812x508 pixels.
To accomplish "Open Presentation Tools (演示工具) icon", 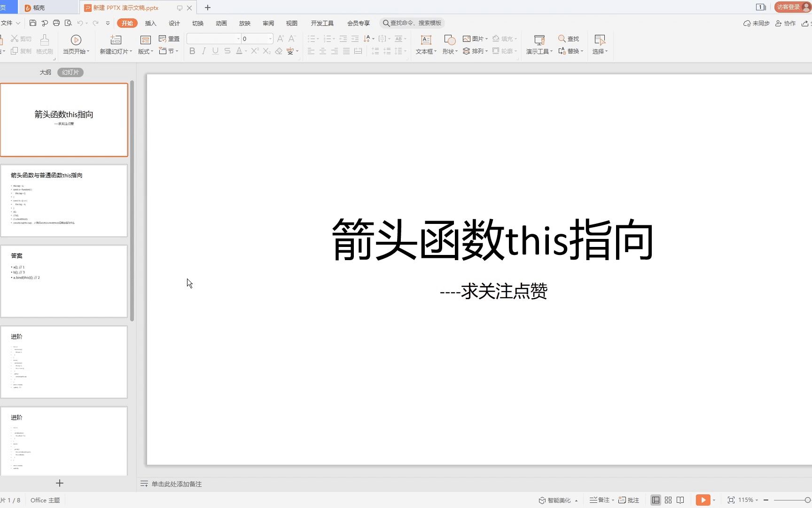I will coord(539,40).
